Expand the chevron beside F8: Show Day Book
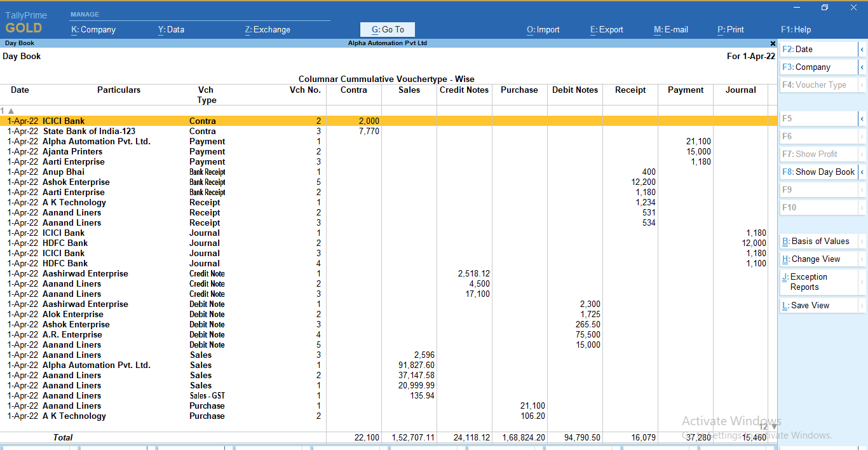Screen dimensions: 868x450 pos(862,172)
